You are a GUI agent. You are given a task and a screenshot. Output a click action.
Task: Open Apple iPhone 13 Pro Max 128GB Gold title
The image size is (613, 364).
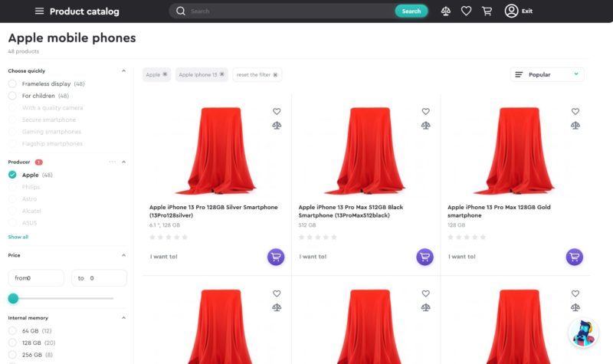(x=499, y=212)
